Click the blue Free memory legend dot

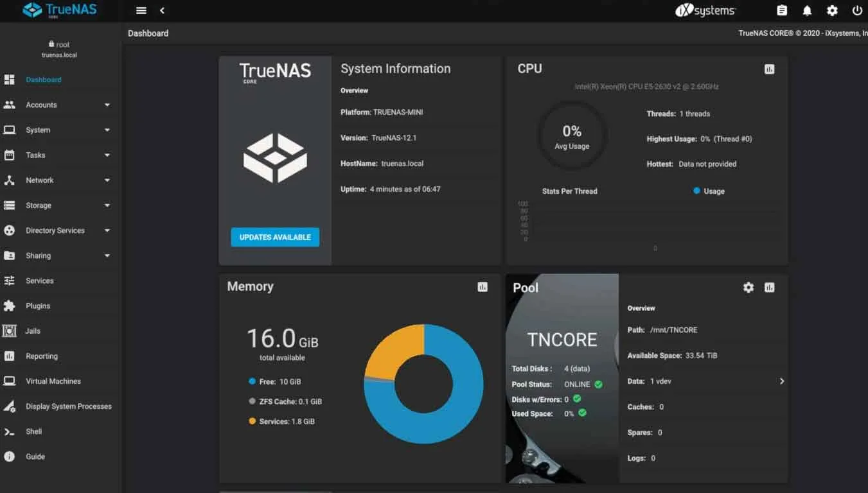click(x=252, y=381)
